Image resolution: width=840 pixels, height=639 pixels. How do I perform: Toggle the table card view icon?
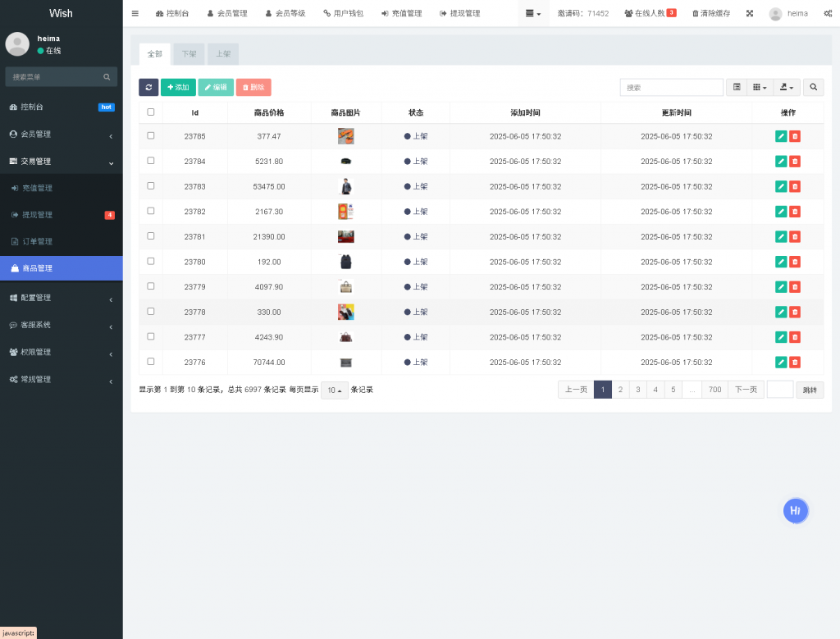click(737, 87)
